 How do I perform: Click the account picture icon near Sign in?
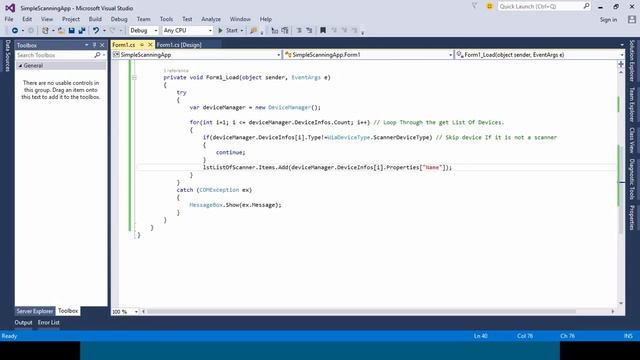click(x=632, y=19)
